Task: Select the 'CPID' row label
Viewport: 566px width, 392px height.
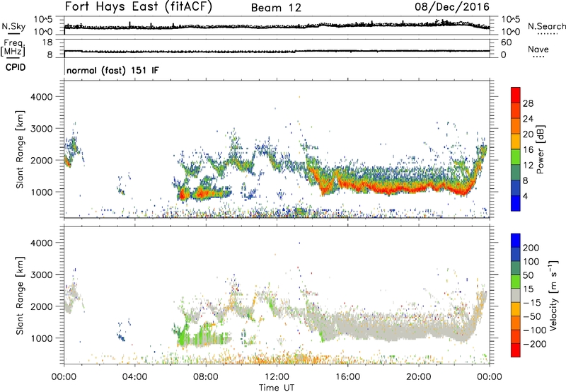Action: point(15,67)
